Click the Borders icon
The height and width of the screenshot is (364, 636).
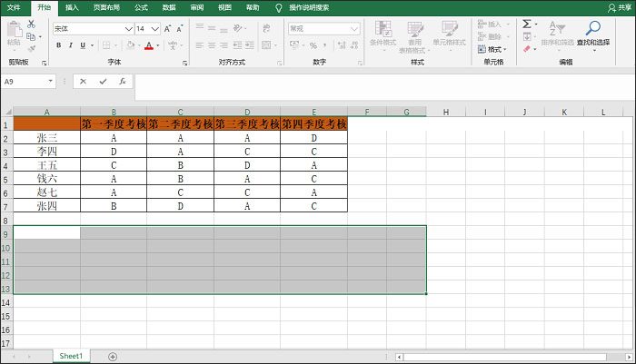(x=106, y=45)
